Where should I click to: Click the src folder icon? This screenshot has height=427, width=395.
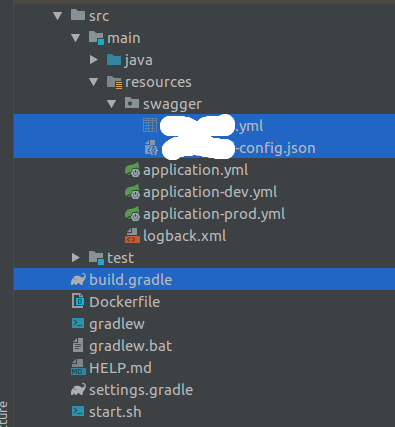78,15
